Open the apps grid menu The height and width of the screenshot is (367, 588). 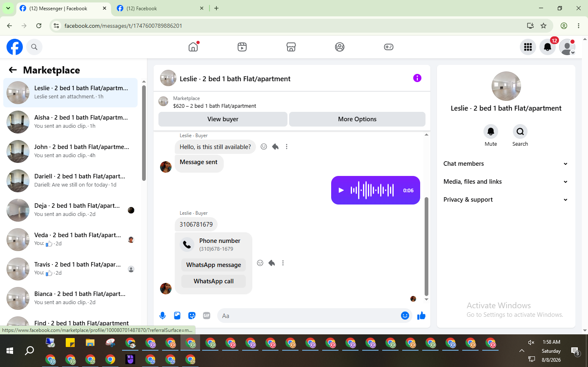(x=528, y=47)
